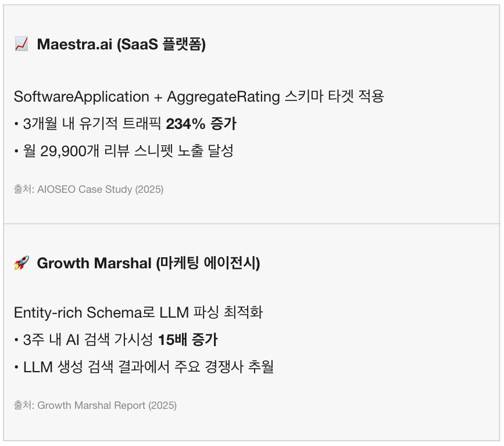Click the "스키마 타겟 적용" phrase
This screenshot has width=504, height=446.
(x=334, y=96)
